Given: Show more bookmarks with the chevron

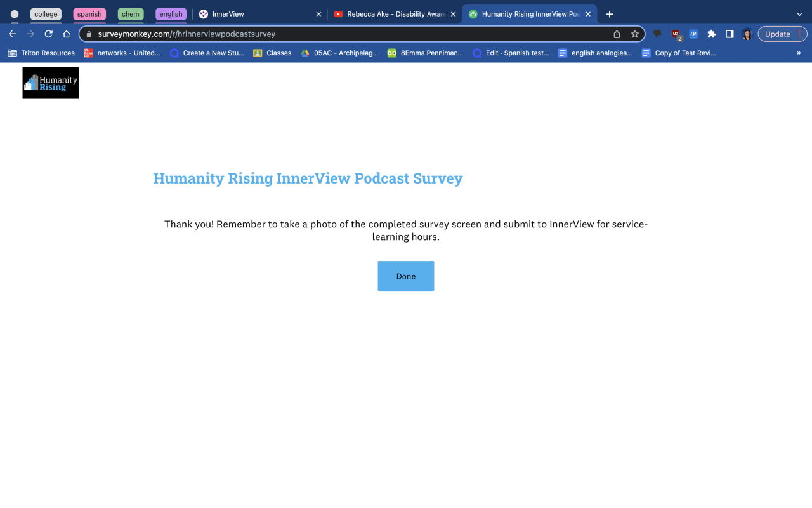Looking at the screenshot, I should [x=799, y=53].
